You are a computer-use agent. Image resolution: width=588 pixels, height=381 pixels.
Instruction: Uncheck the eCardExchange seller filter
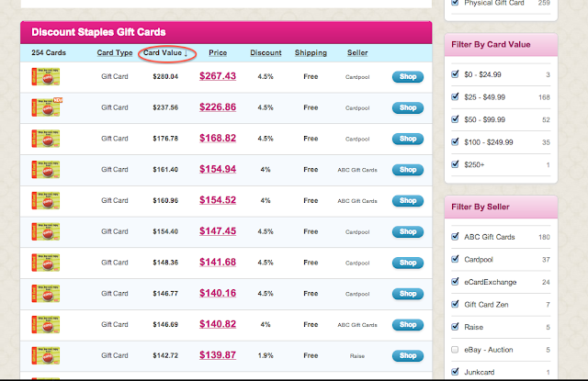coord(455,281)
